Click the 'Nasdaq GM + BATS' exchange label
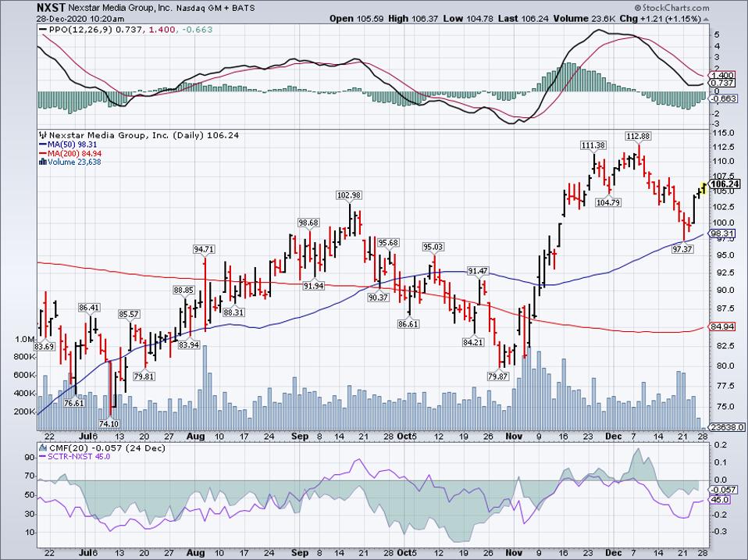 (215, 8)
